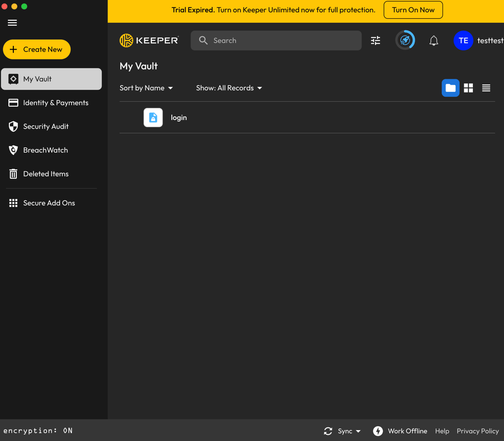Open the Privacy Policy link
The image size is (504, 441).
point(477,431)
